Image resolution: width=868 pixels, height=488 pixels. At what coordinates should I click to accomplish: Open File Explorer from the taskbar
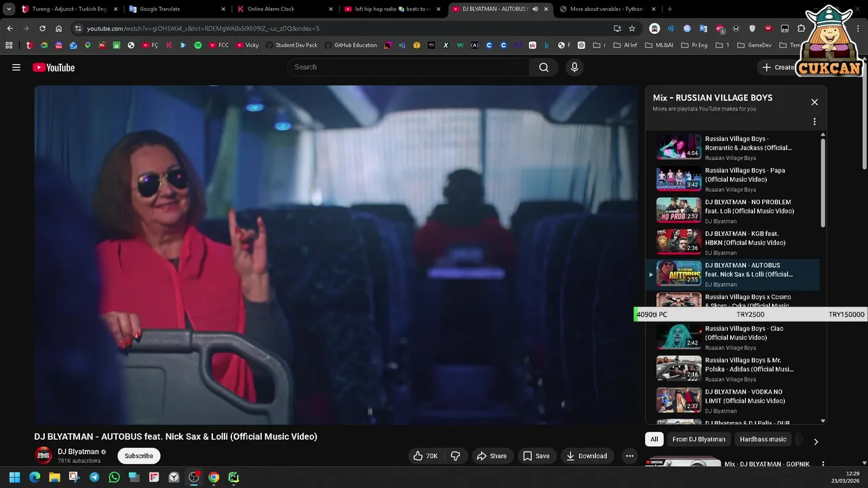pos(54,477)
